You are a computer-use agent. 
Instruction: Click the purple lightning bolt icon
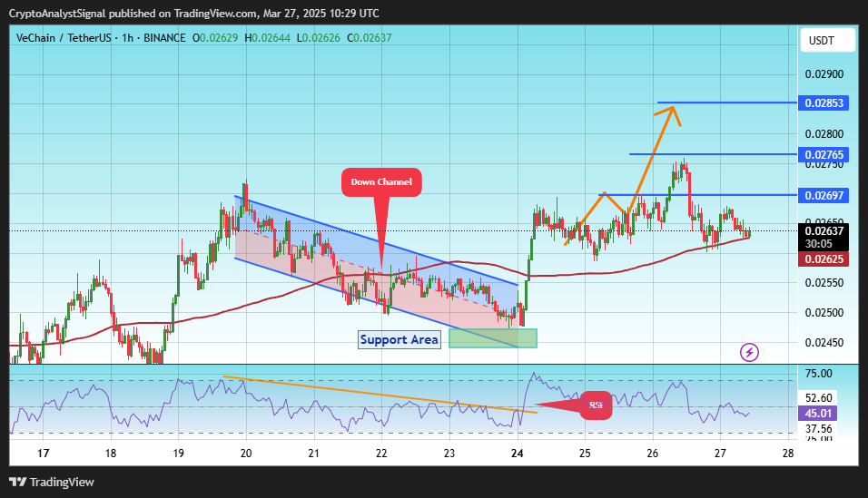749,352
